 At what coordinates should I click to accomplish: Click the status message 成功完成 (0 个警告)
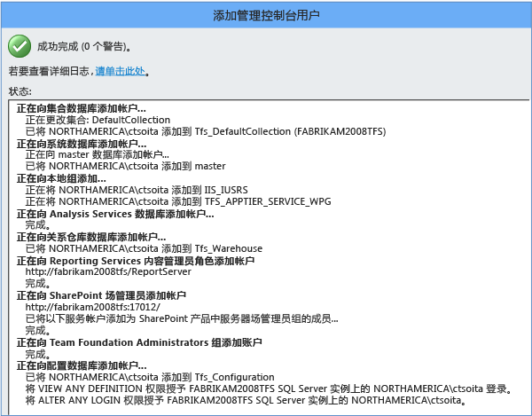[84, 46]
